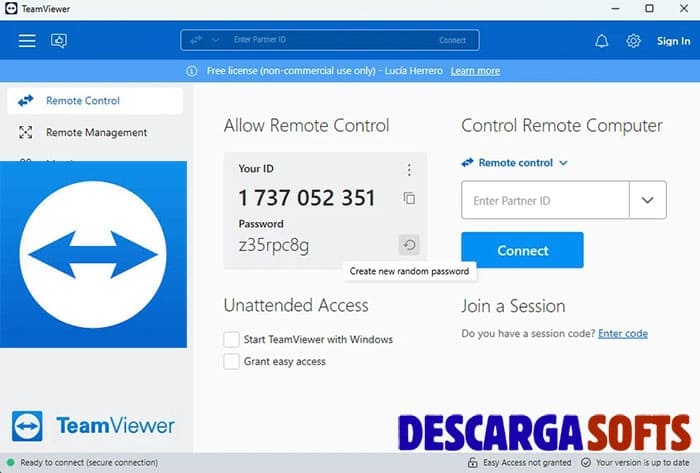Click the green connection status indicator
The height and width of the screenshot is (473, 700).
pos(11,462)
